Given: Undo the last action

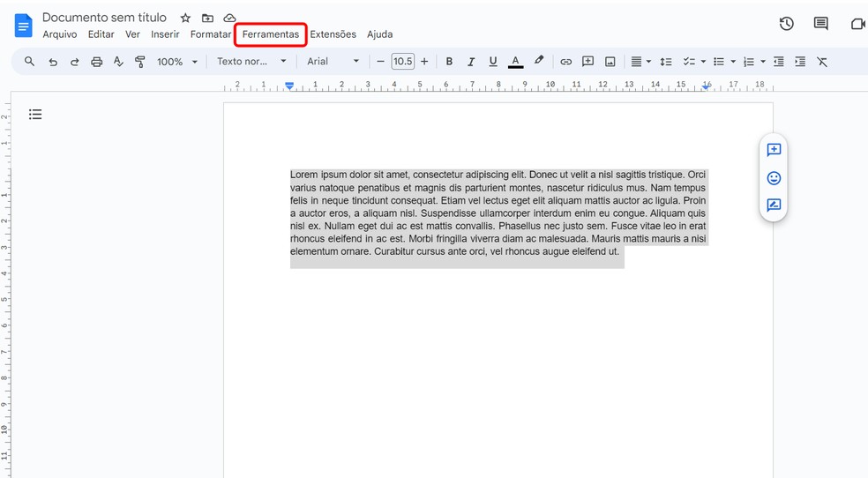Looking at the screenshot, I should (53, 62).
